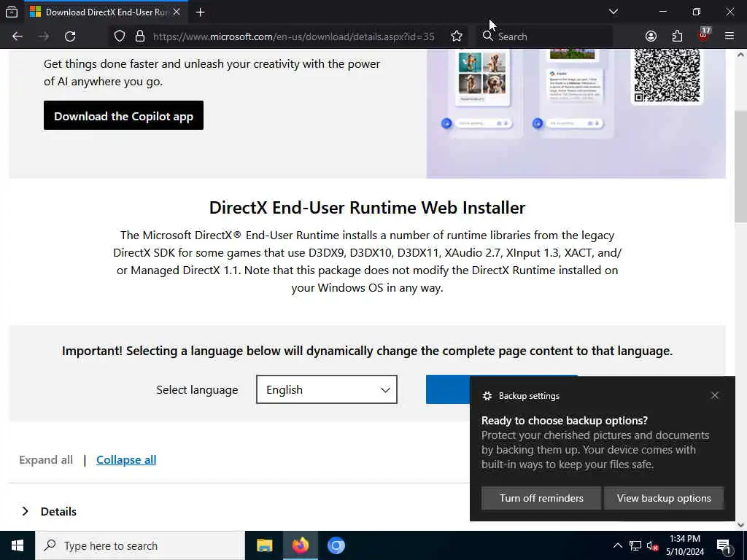747x560 pixels.
Task: Go back with the browser back arrow
Action: click(x=18, y=36)
